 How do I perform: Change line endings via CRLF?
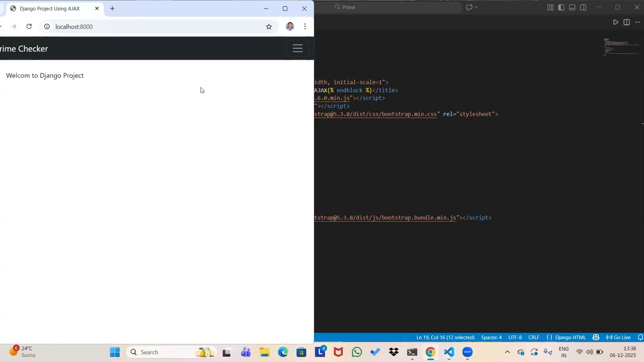click(533, 337)
